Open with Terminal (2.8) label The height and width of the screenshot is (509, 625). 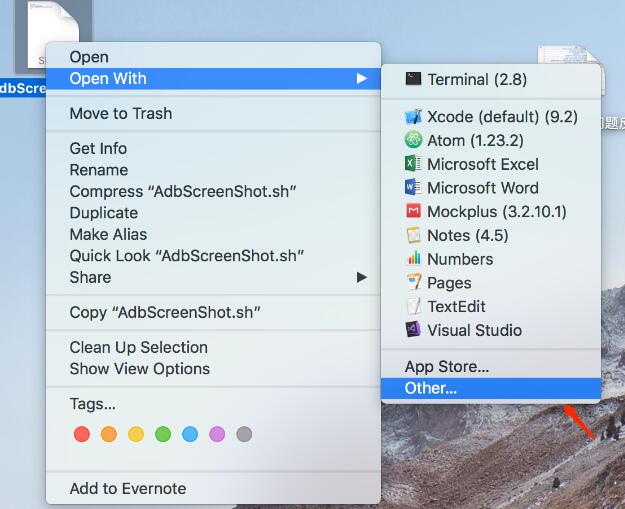click(x=477, y=79)
